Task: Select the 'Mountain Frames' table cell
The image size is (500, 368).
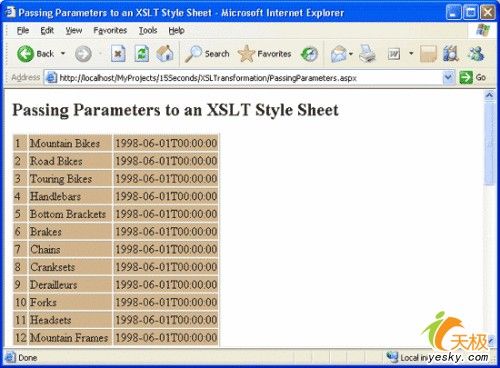Action: tap(70, 338)
